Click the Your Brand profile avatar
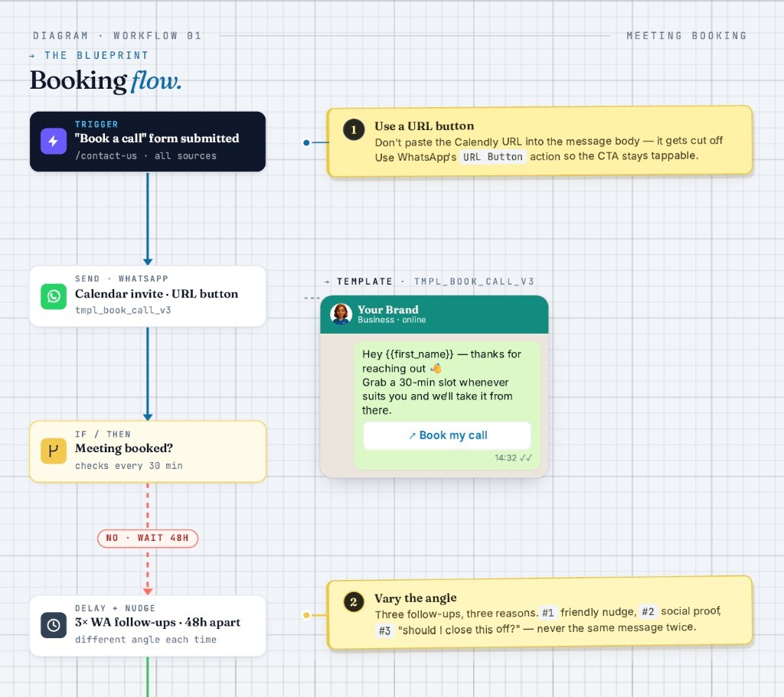This screenshot has height=697, width=784. (x=341, y=314)
